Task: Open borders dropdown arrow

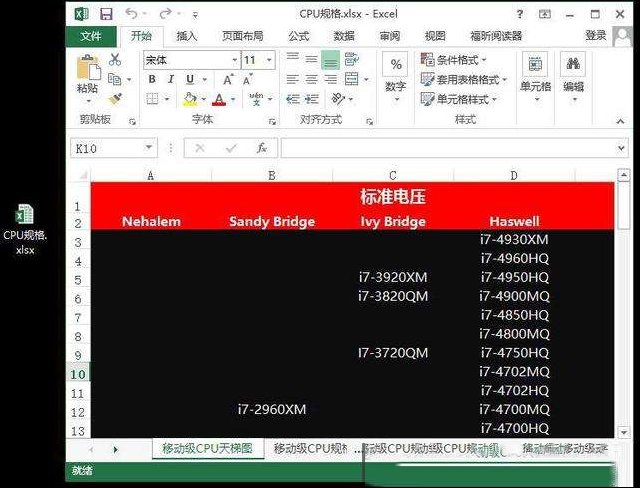Action: click(167, 99)
